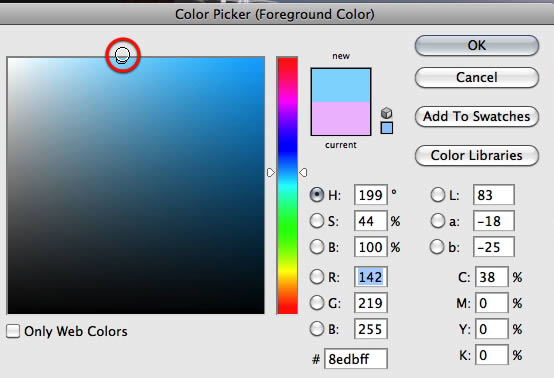Enable the Only Web Colors checkbox
The width and height of the screenshot is (554, 378).
pyautogui.click(x=13, y=331)
